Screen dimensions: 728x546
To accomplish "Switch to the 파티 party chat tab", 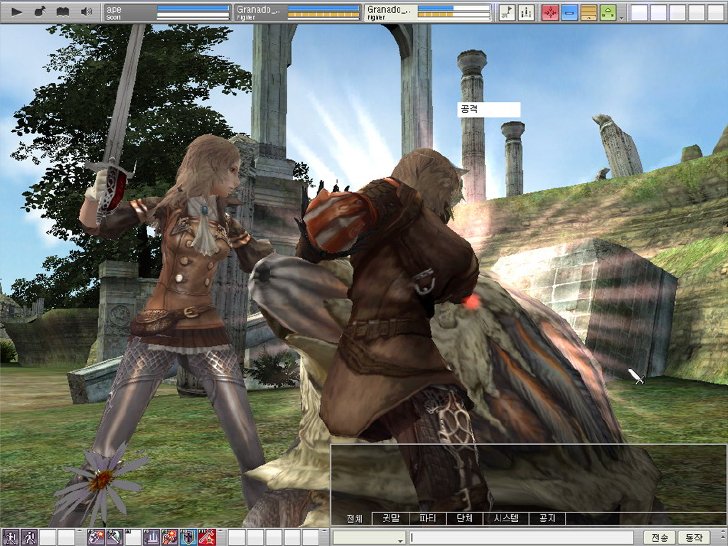I will pyautogui.click(x=428, y=519).
